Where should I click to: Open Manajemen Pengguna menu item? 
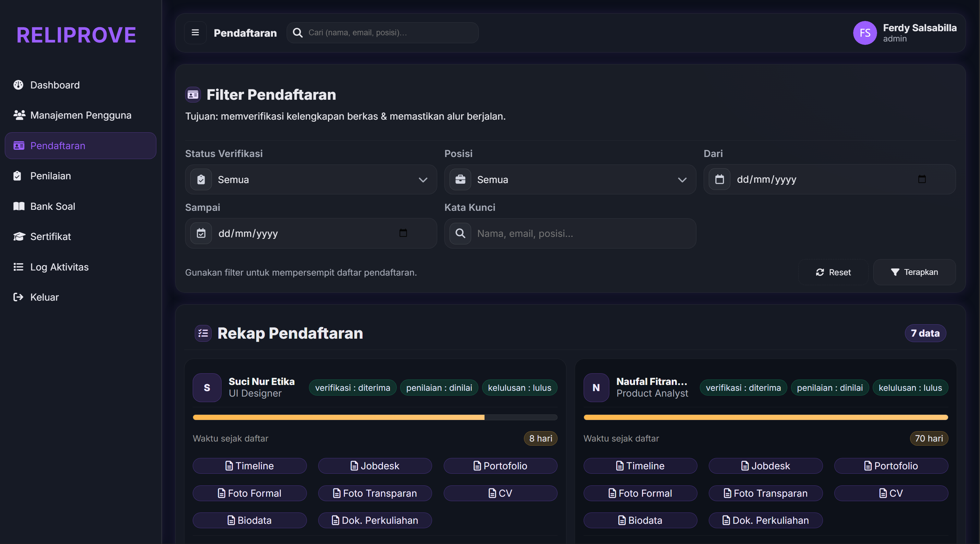[80, 115]
